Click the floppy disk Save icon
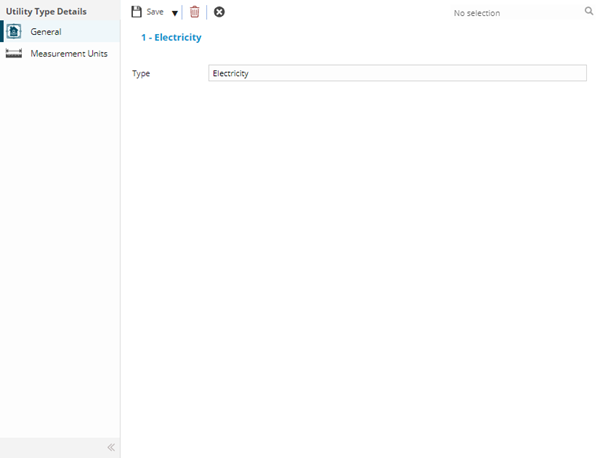The width and height of the screenshot is (600, 458). [137, 12]
